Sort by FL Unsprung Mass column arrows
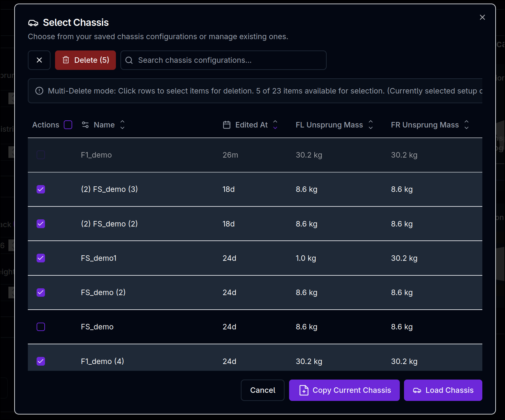This screenshot has height=420, width=505. click(x=371, y=125)
